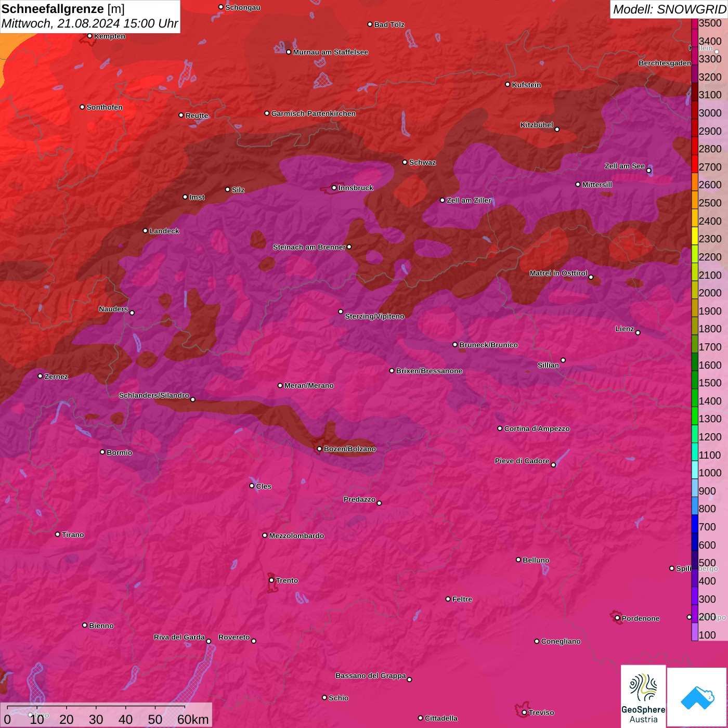
Task: Click the Zell am Ziller label
Action: tap(469, 200)
